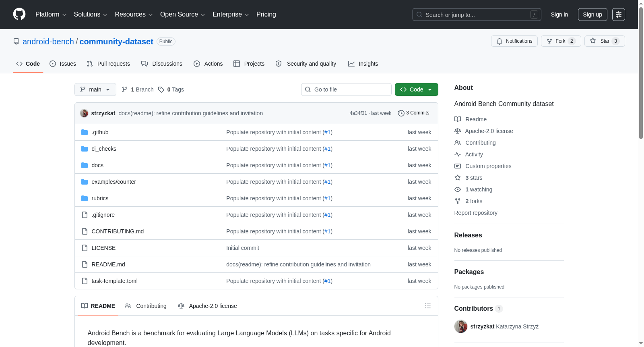Click the Pricing link
The image size is (644, 347).
pos(266,15)
